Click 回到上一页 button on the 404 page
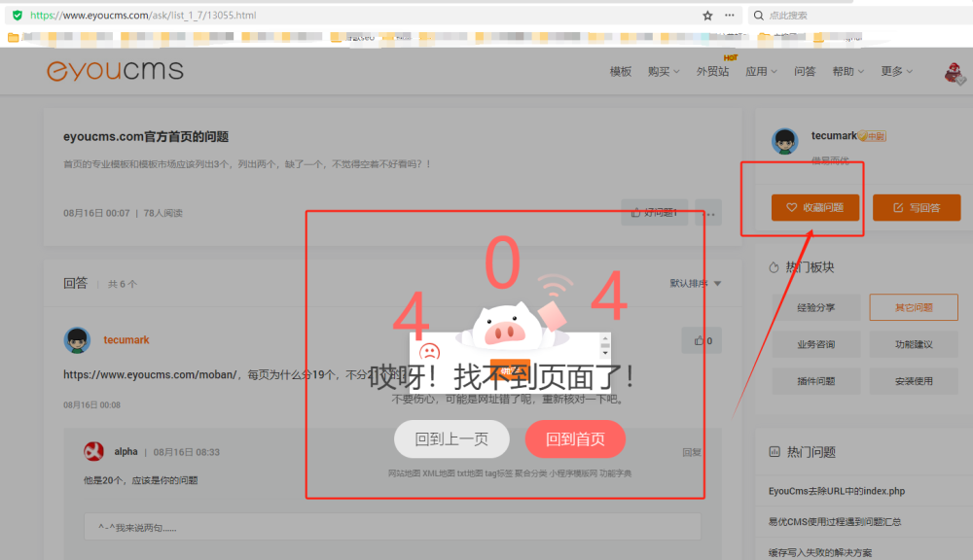Viewport: 973px width, 560px height. point(451,439)
